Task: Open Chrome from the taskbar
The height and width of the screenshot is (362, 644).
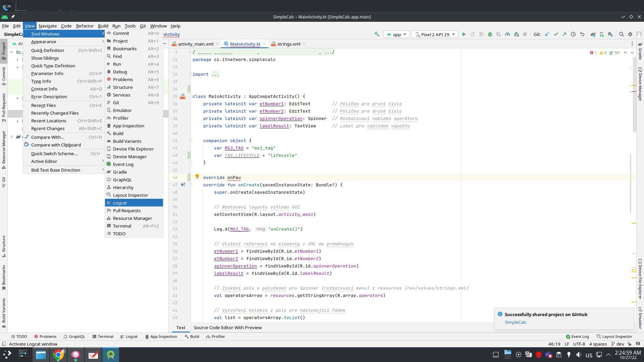Action: coord(59,354)
